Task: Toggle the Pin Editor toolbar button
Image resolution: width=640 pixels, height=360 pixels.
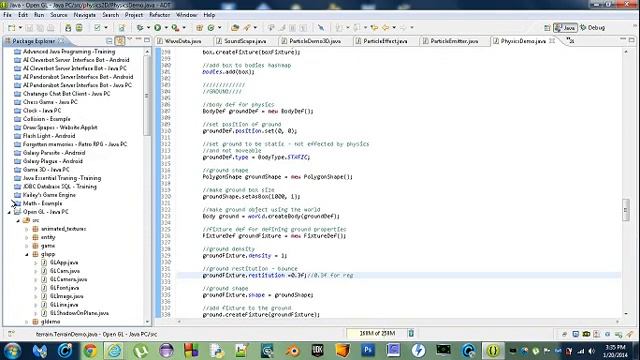Action: pos(321,28)
